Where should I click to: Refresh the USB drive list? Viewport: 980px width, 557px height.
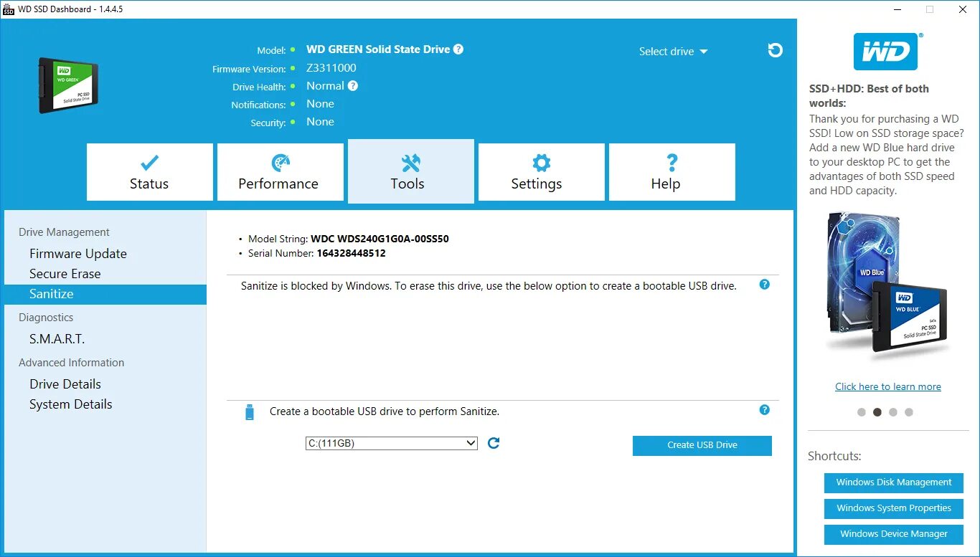pyautogui.click(x=494, y=443)
